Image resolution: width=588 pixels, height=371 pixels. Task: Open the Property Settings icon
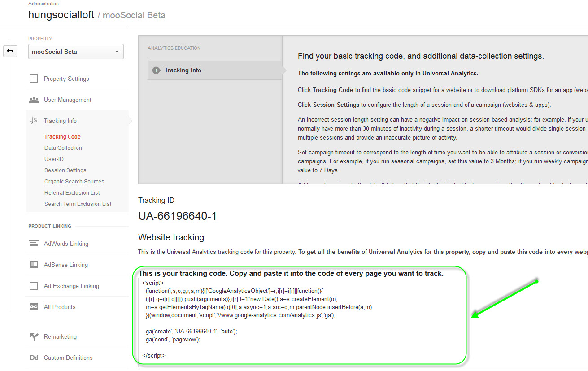[34, 79]
